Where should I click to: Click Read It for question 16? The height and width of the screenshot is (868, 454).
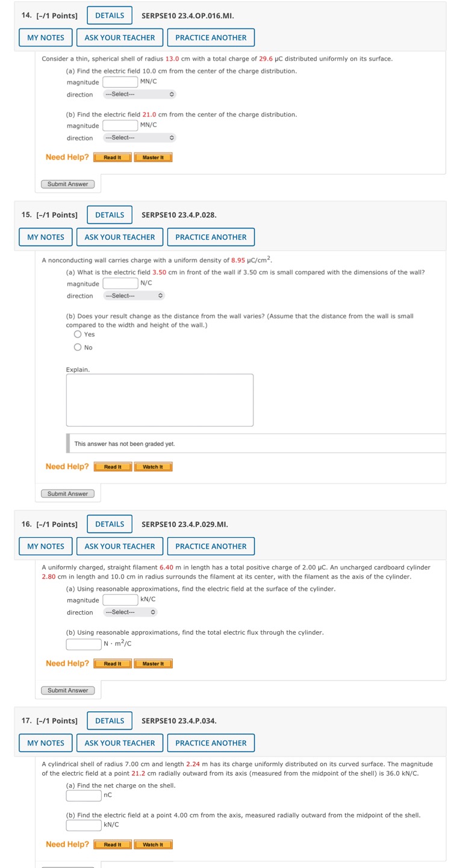[112, 664]
